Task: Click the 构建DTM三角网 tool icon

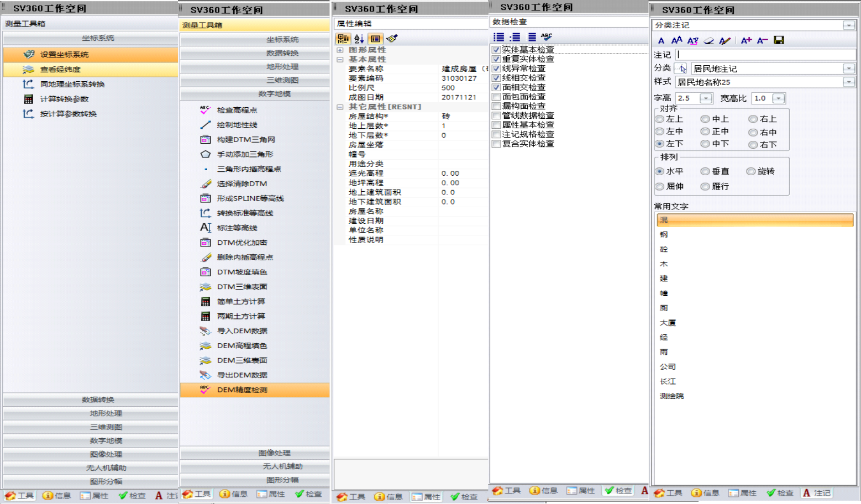Action: point(205,139)
